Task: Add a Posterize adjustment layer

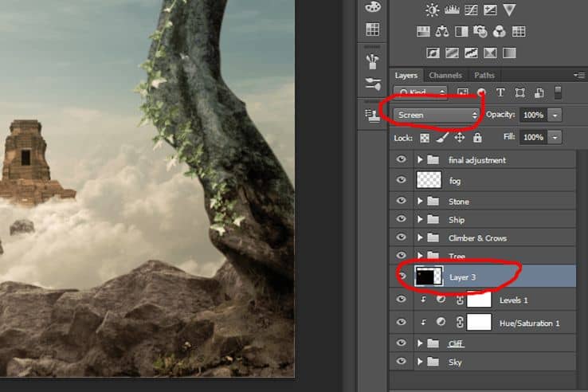Action: click(x=452, y=53)
